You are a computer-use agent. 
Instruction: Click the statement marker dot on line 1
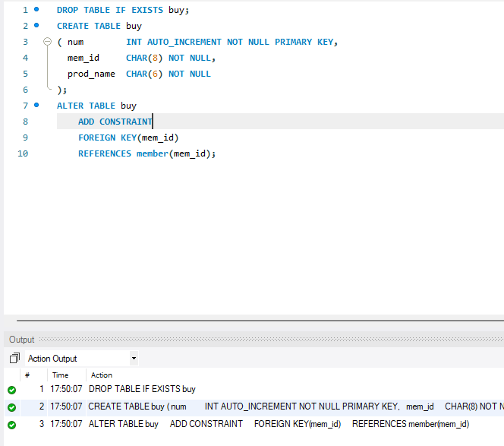[36, 9]
